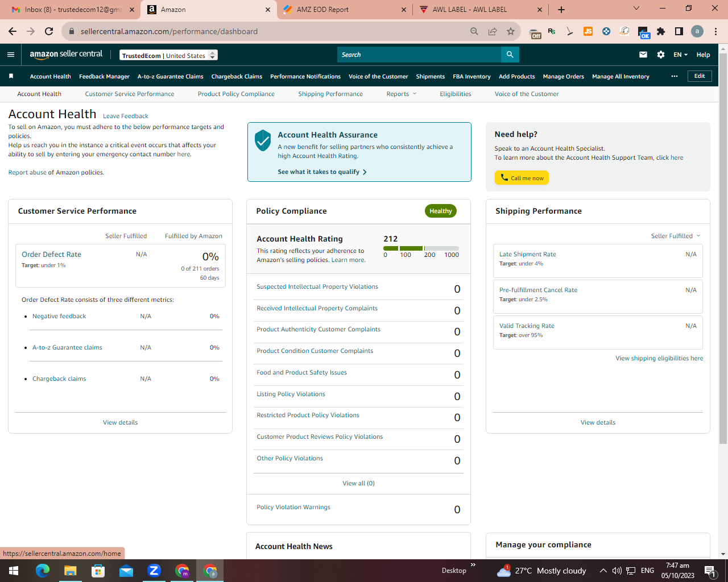This screenshot has height=582, width=728.
Task: Click the volume speaker icon in system tray
Action: coord(617,571)
